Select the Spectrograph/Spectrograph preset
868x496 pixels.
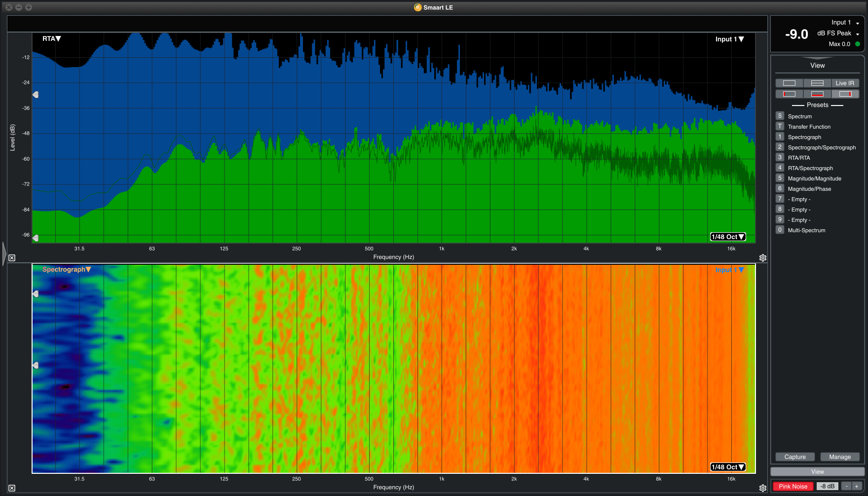tap(822, 147)
